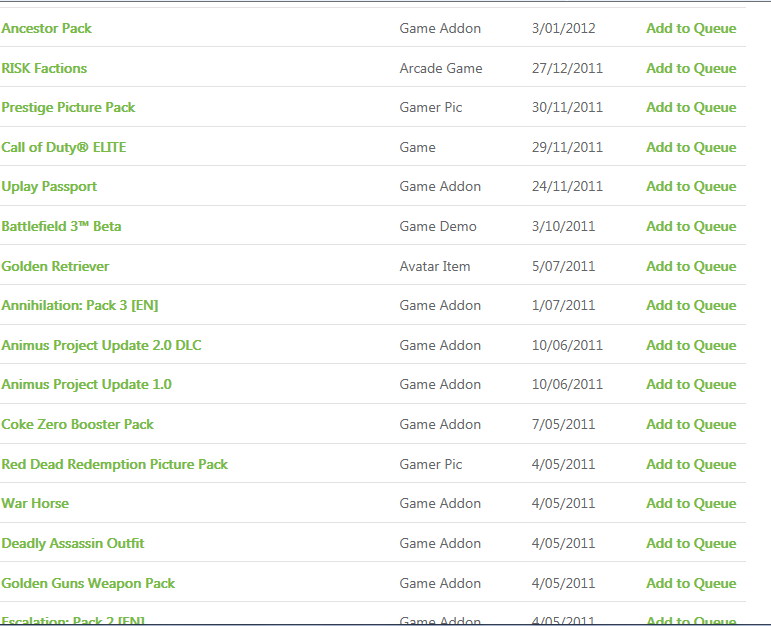771x626 pixels.
Task: Add Red Dead Redemption Picture Pack to queue
Action: pyautogui.click(x=691, y=464)
